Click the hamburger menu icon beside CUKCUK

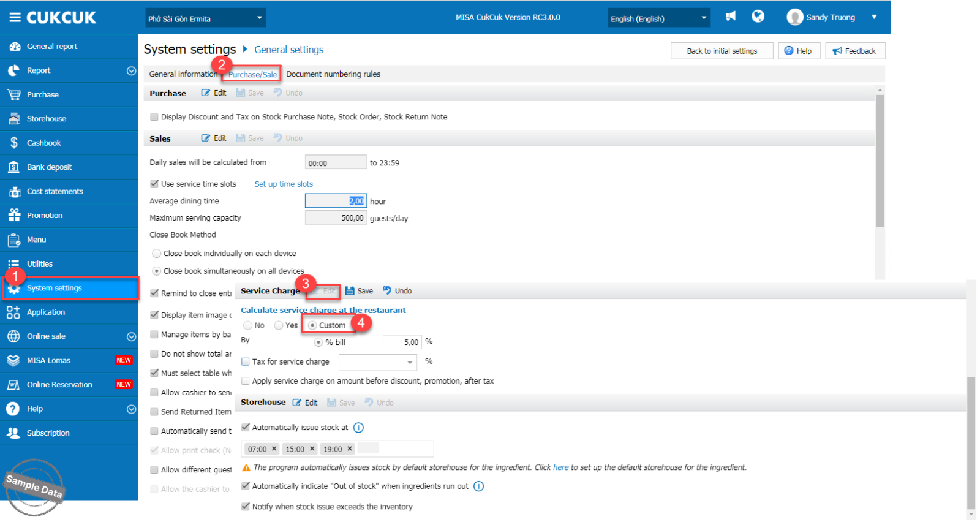[15, 18]
